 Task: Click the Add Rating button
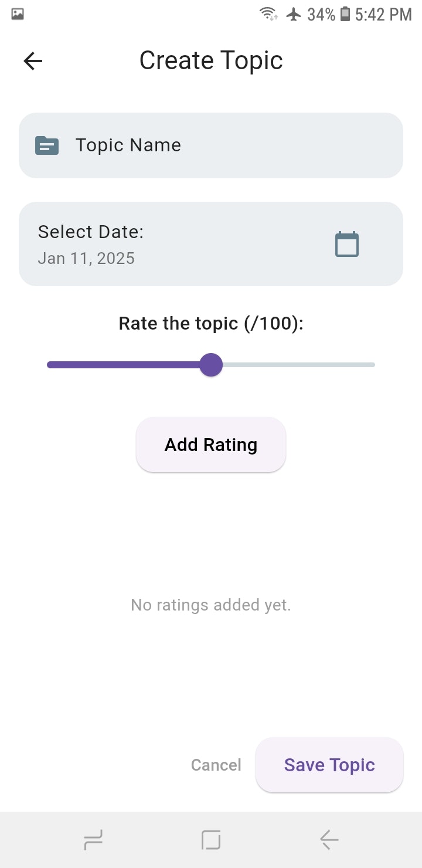click(211, 445)
